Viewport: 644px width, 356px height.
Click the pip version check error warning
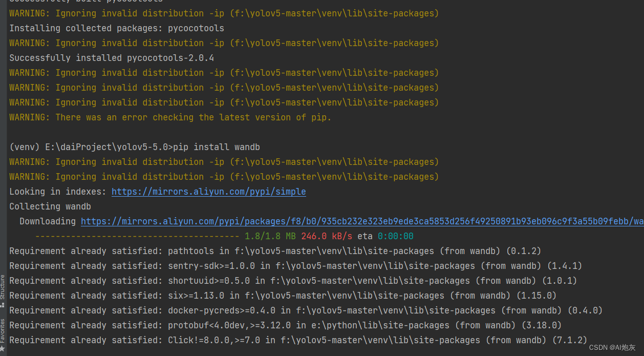pos(170,117)
